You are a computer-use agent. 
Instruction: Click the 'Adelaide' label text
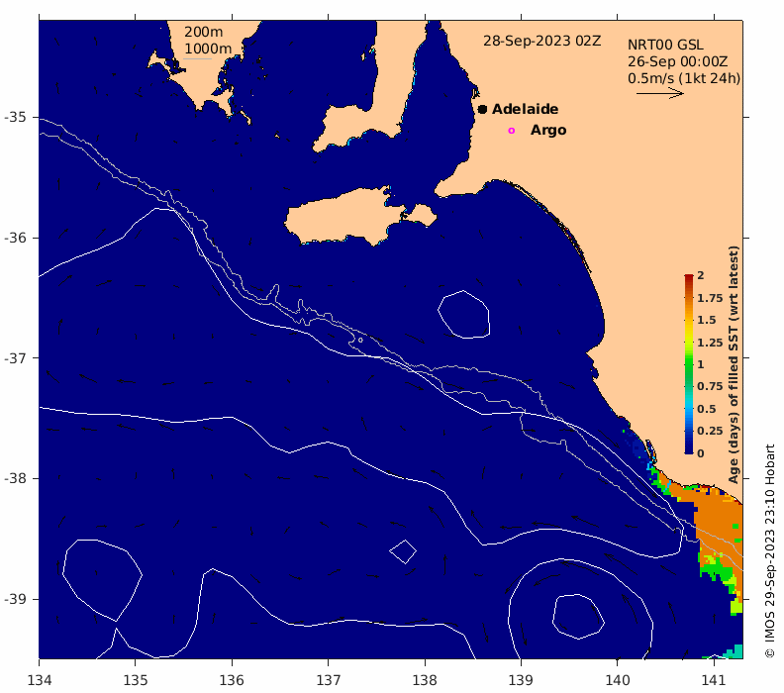pyautogui.click(x=525, y=109)
